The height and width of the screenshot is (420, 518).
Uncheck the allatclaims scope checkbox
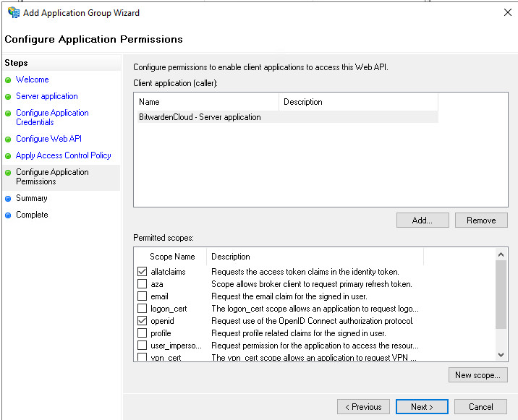coord(142,272)
